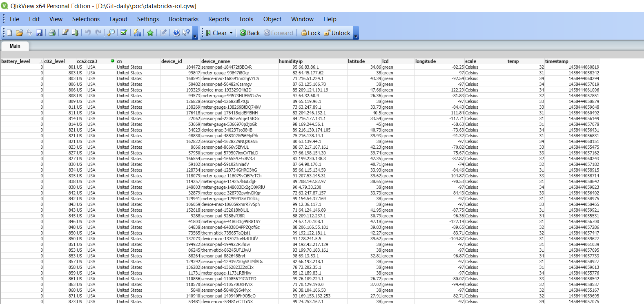
Task: Activate the What's This help pointer
Action: 186,33
